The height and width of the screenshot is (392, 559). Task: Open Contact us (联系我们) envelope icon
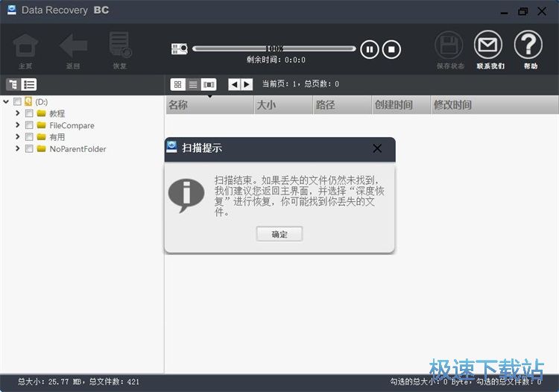point(488,45)
